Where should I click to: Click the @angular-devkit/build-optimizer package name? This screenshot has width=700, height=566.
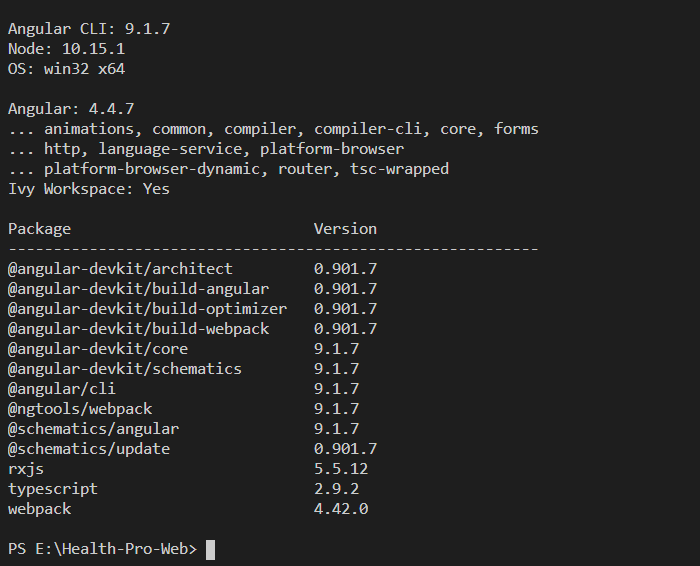(147, 309)
